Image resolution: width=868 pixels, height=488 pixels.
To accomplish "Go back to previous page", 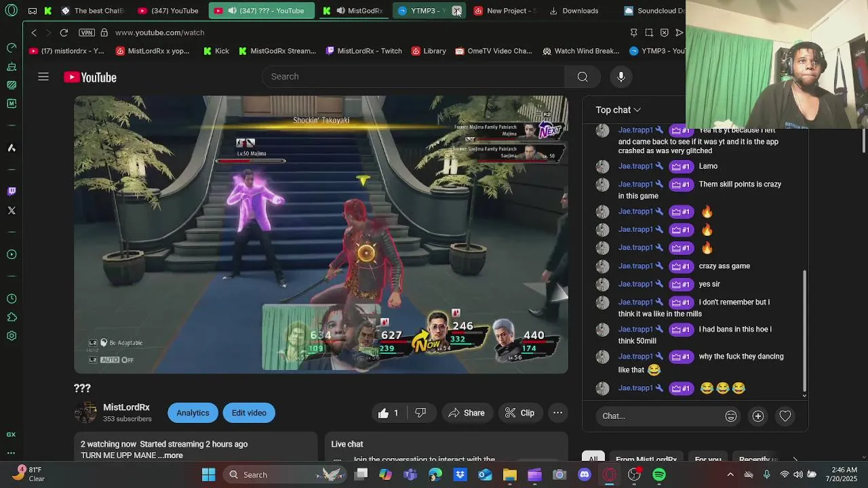I will (34, 33).
